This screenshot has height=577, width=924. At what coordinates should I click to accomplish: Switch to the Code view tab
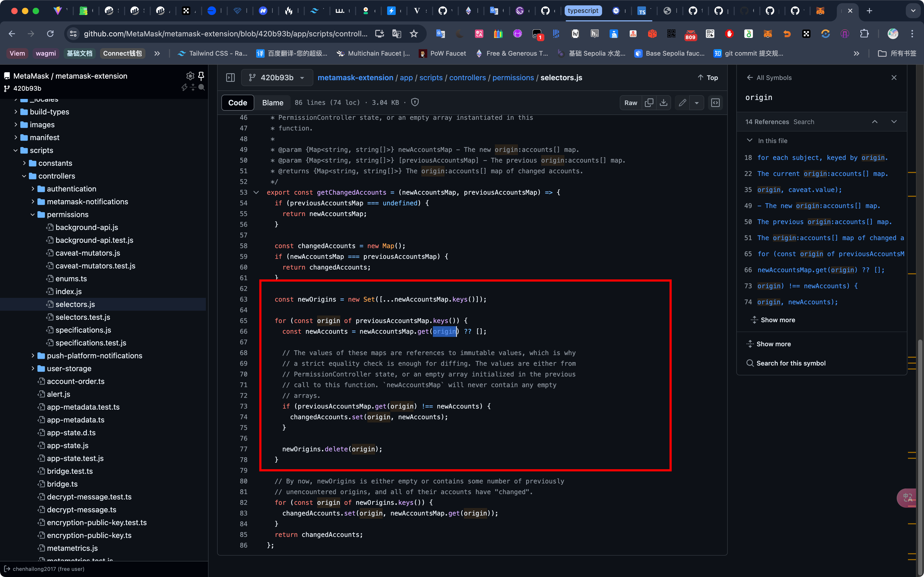238,103
